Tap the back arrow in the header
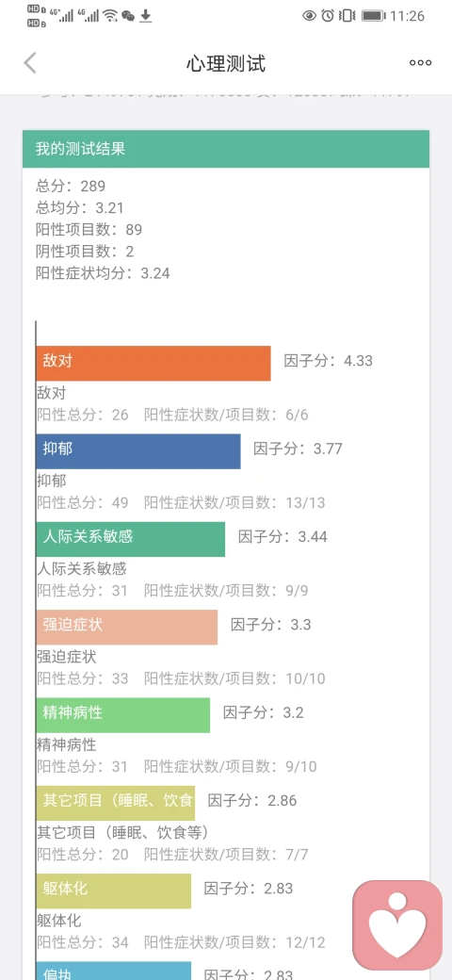Viewport: 452px width, 980px height. (30, 63)
